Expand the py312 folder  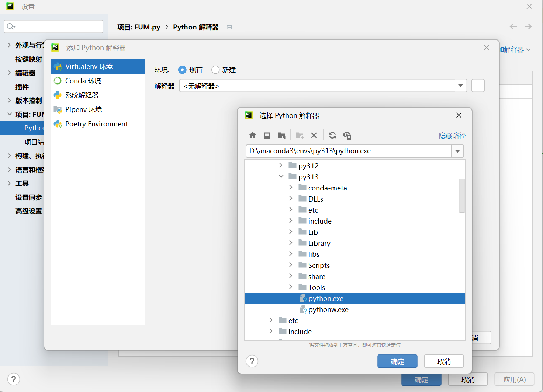click(x=281, y=165)
